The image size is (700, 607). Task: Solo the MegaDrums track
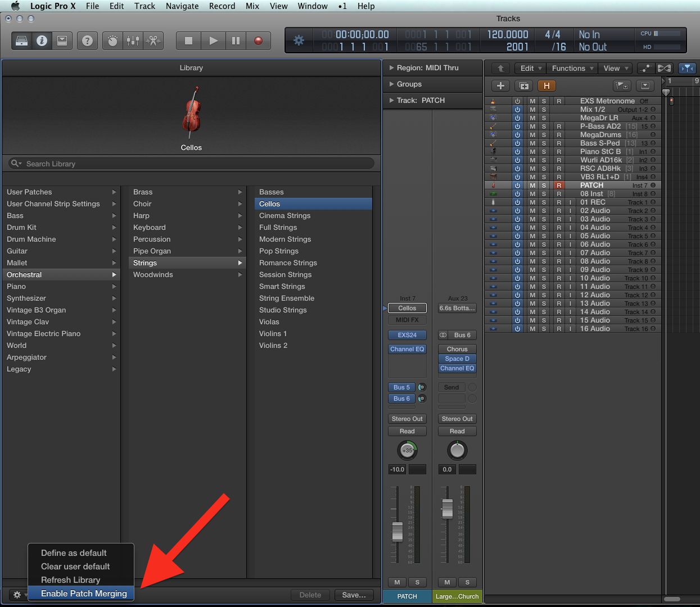(544, 135)
